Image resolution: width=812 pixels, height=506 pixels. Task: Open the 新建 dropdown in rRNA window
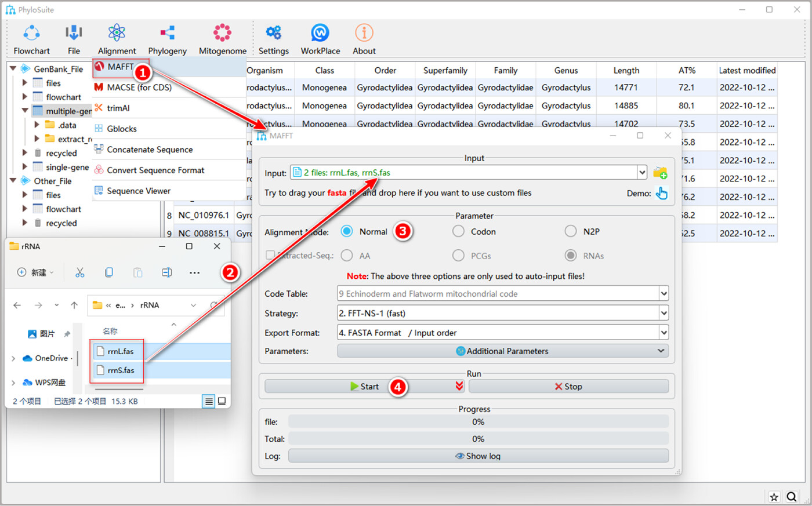point(35,272)
